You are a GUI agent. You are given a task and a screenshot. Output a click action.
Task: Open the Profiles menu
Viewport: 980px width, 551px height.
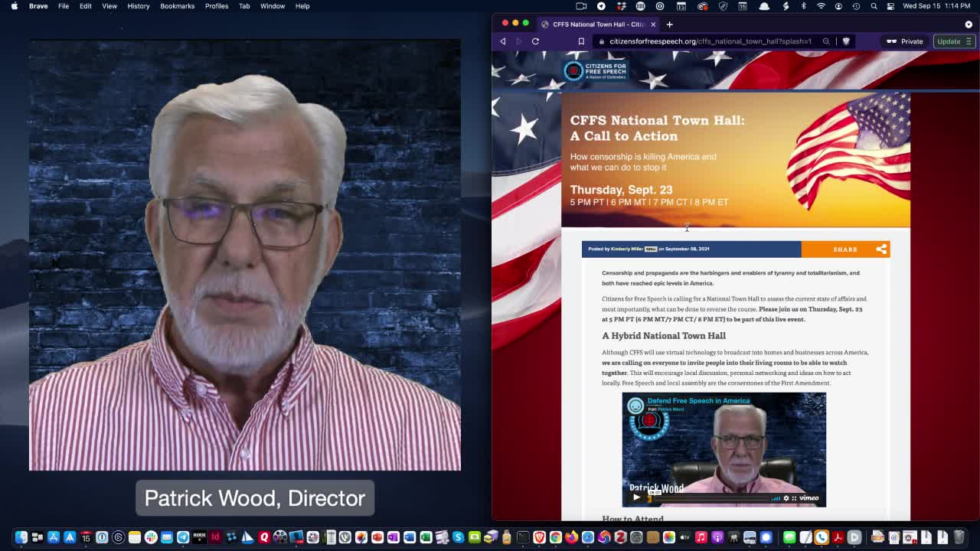217,6
